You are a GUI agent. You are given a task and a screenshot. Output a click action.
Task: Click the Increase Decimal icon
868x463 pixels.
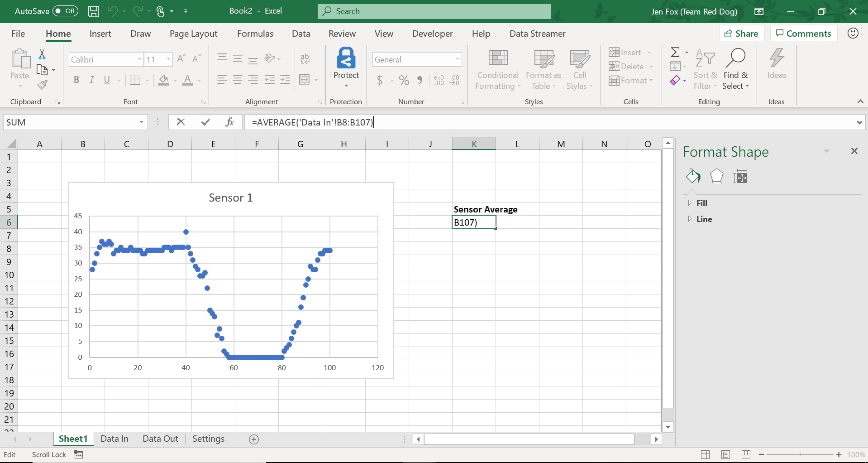[439, 81]
